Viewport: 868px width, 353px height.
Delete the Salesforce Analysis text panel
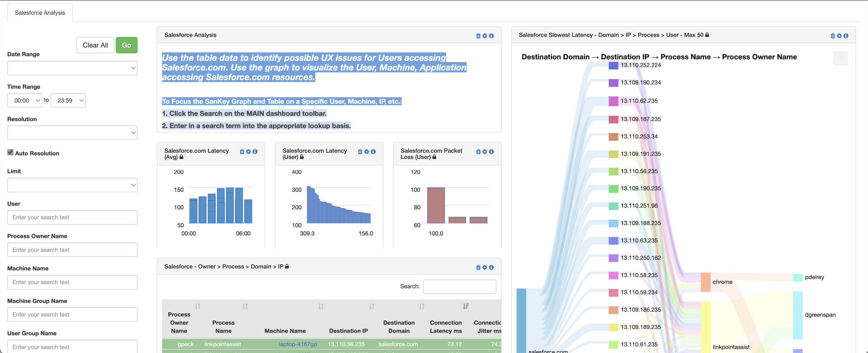click(478, 36)
